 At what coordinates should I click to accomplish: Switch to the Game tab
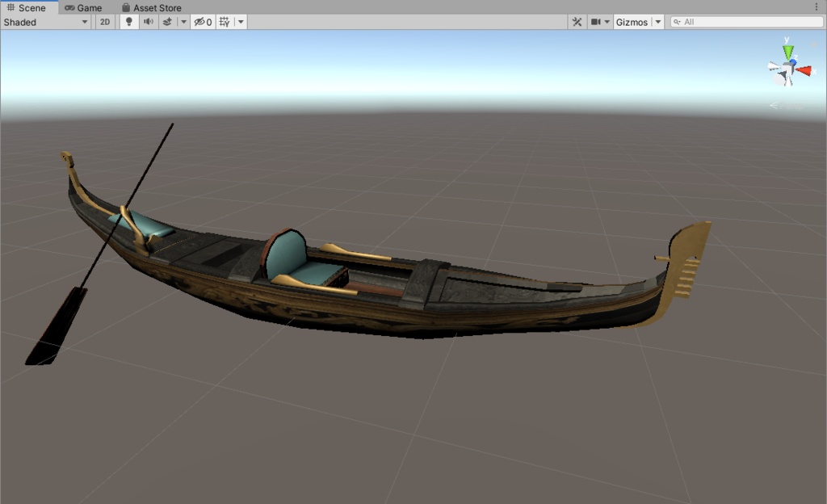[83, 8]
